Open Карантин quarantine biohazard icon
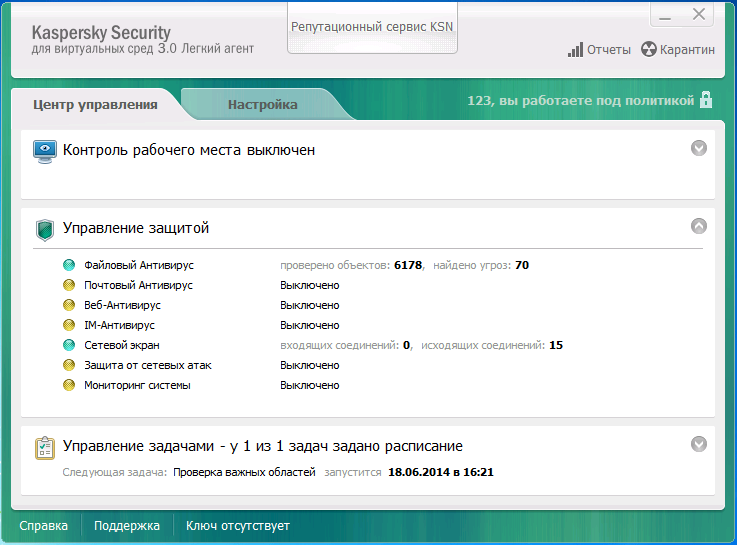The width and height of the screenshot is (737, 545). [x=648, y=50]
